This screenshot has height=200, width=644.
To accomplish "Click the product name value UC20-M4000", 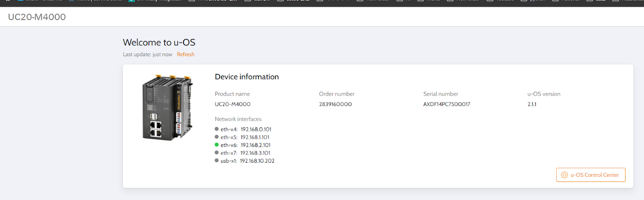I will [233, 104].
